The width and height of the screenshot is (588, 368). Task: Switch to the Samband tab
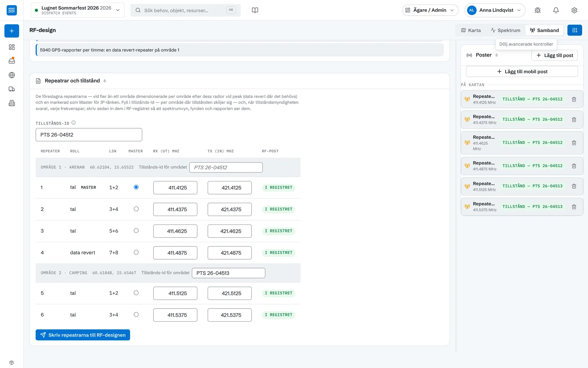coord(544,30)
